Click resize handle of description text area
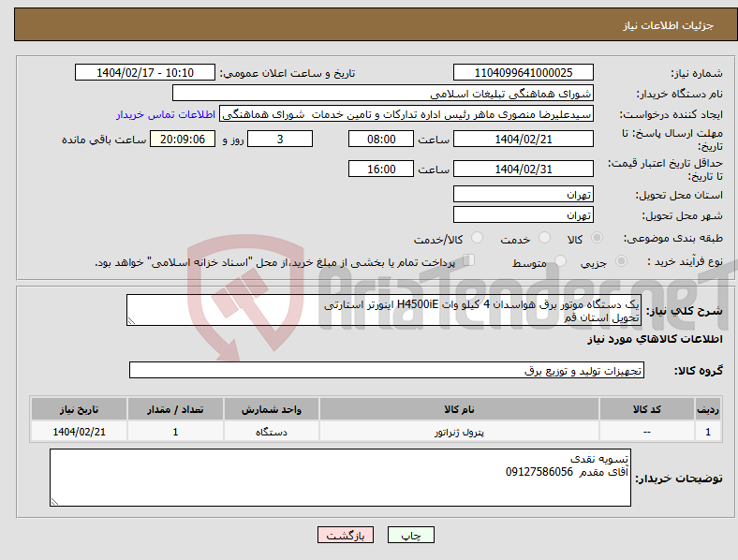 click(131, 321)
